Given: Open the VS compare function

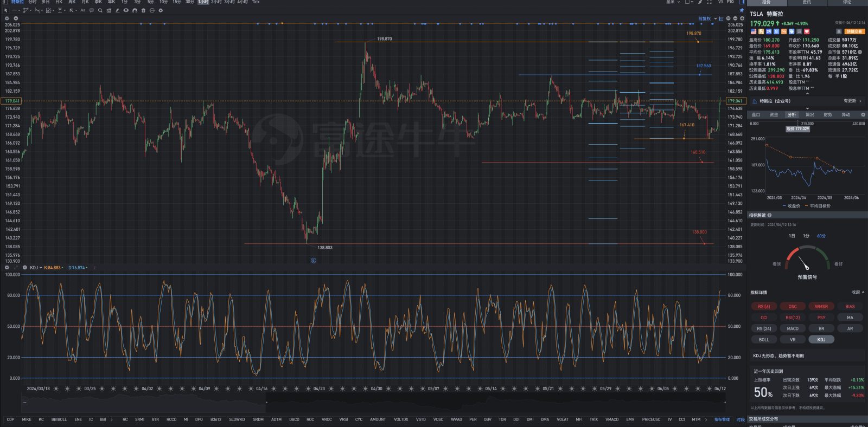Looking at the screenshot, I should (720, 2).
